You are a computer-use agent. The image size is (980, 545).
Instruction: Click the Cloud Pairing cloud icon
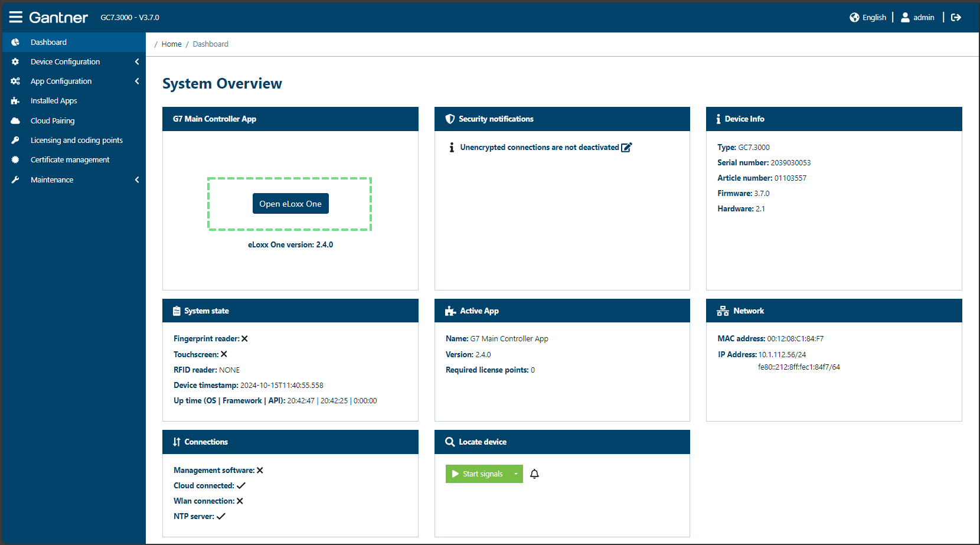(x=15, y=120)
